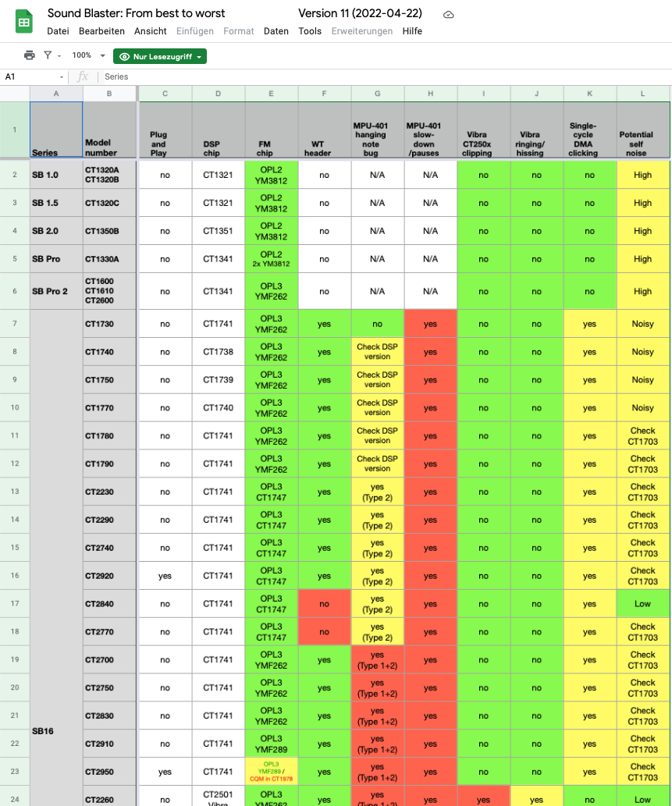The width and height of the screenshot is (672, 806).
Task: Click the CT2501 Vibra DSP chip cell
Action: coord(218,796)
